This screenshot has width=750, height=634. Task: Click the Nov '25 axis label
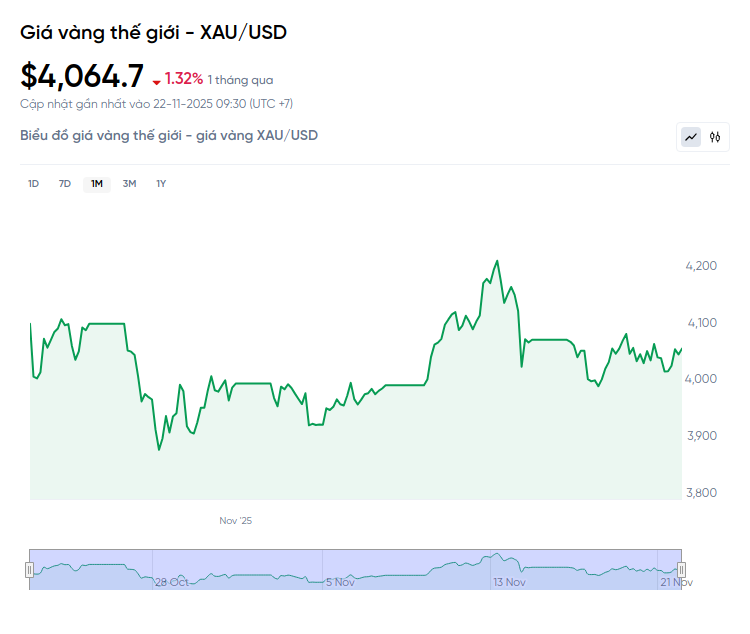point(236,521)
